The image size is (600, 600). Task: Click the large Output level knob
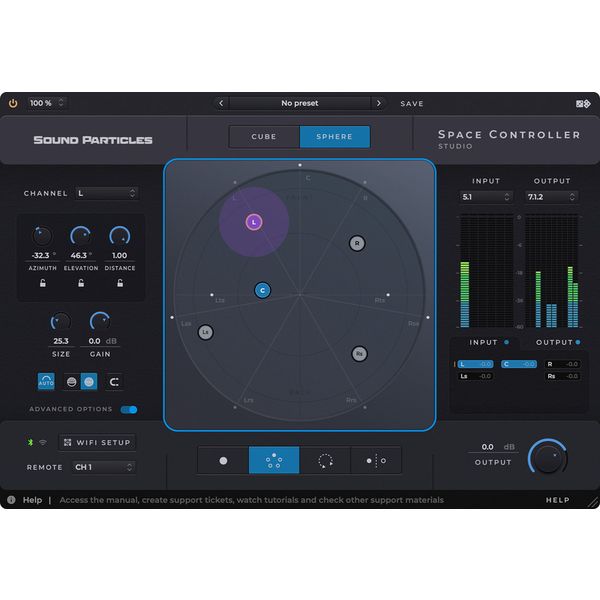pos(548,457)
